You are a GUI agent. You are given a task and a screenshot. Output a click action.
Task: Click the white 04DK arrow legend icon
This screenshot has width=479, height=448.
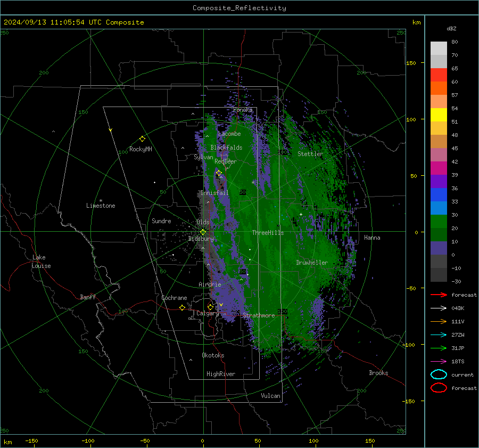coord(439,308)
